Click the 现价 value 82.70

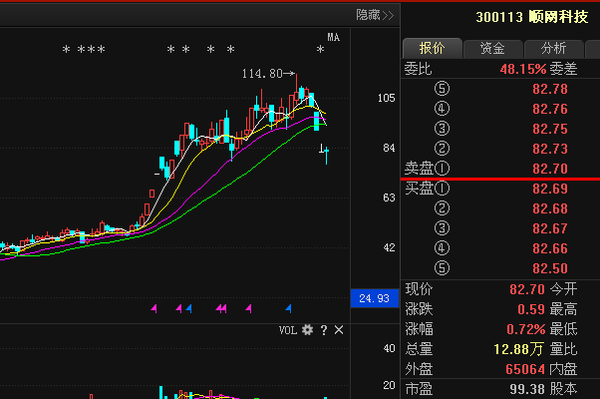(x=527, y=289)
